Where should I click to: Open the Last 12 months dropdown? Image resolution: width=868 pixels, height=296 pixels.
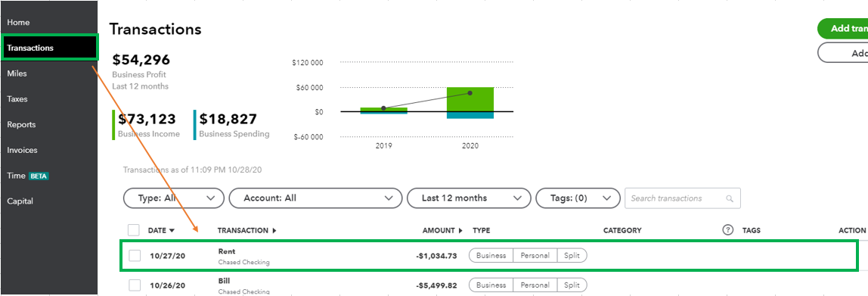(x=469, y=198)
